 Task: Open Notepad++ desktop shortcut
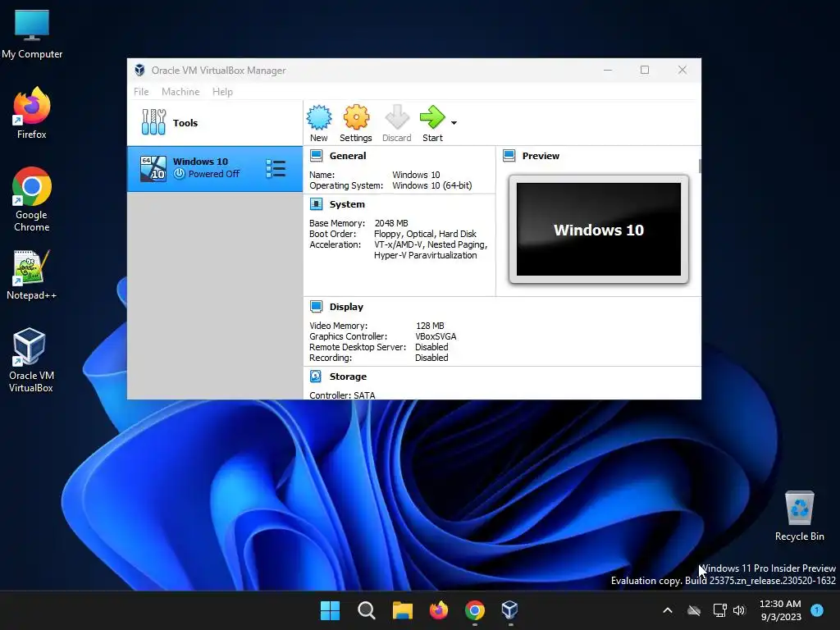(32, 275)
